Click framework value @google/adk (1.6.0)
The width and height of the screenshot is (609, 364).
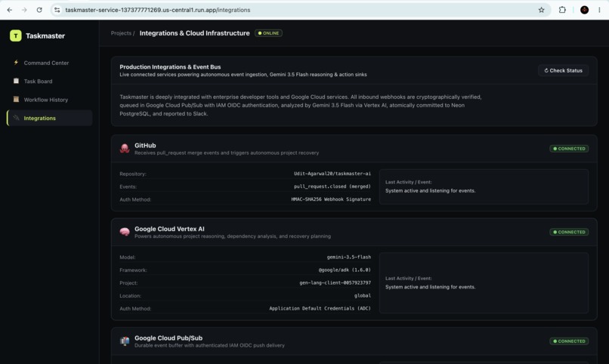345,270
